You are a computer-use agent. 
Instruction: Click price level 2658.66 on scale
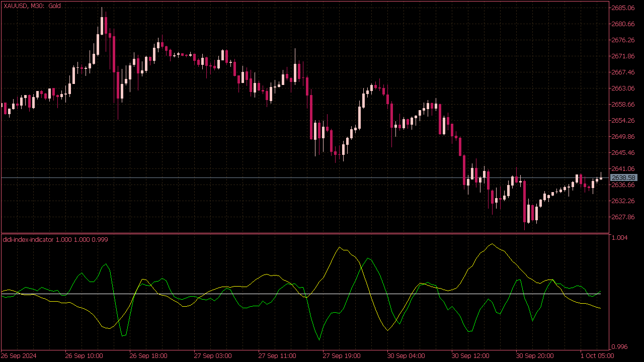[x=623, y=105]
